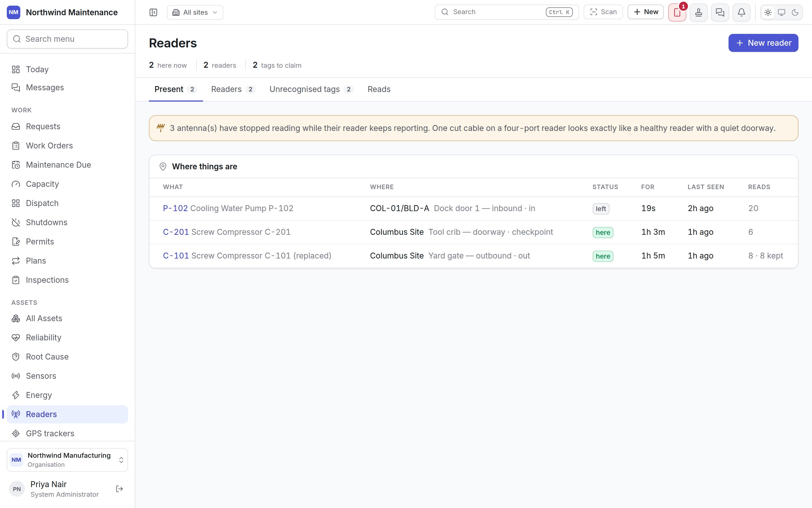Open asset link C-101
The width and height of the screenshot is (812, 508).
(176, 256)
